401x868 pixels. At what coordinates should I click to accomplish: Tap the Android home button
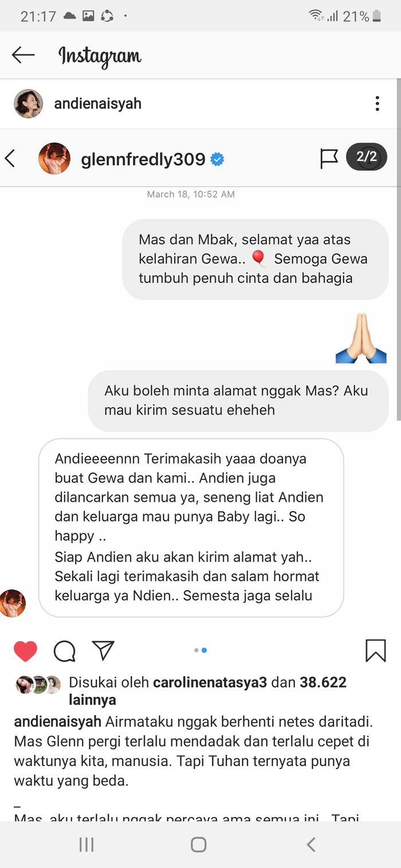pos(199,845)
